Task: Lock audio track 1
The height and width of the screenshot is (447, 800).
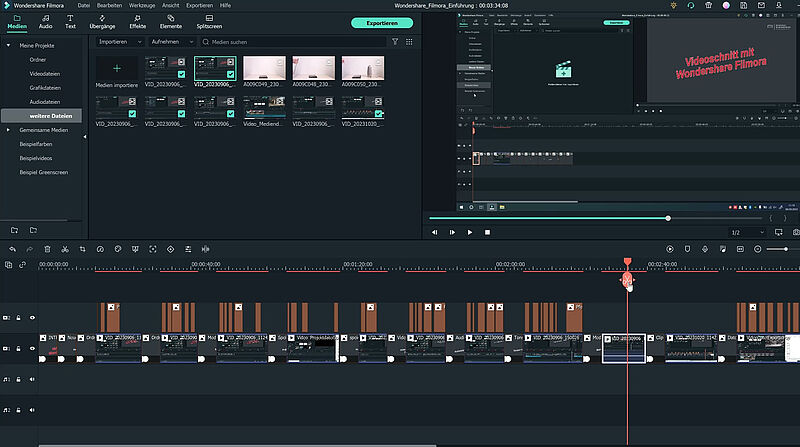Action: [18, 379]
